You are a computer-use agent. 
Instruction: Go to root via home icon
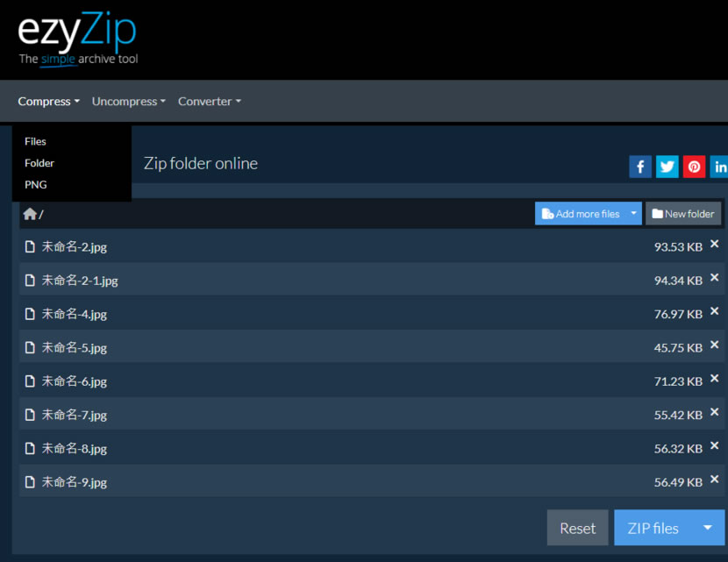point(30,214)
